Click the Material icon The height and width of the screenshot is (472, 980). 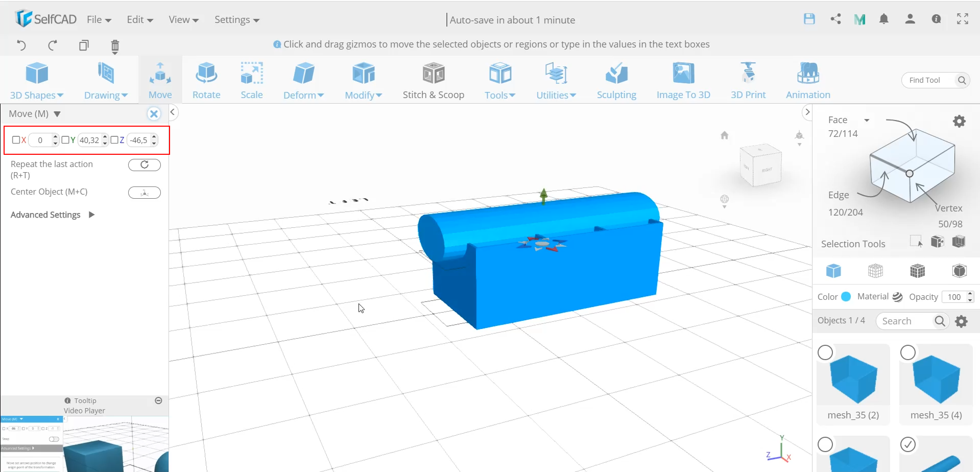tap(897, 297)
